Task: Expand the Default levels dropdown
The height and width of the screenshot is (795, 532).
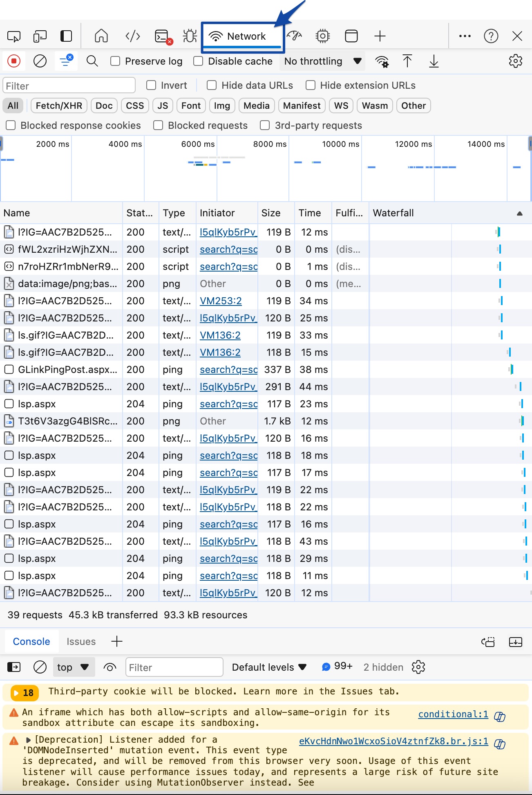Action: click(269, 667)
